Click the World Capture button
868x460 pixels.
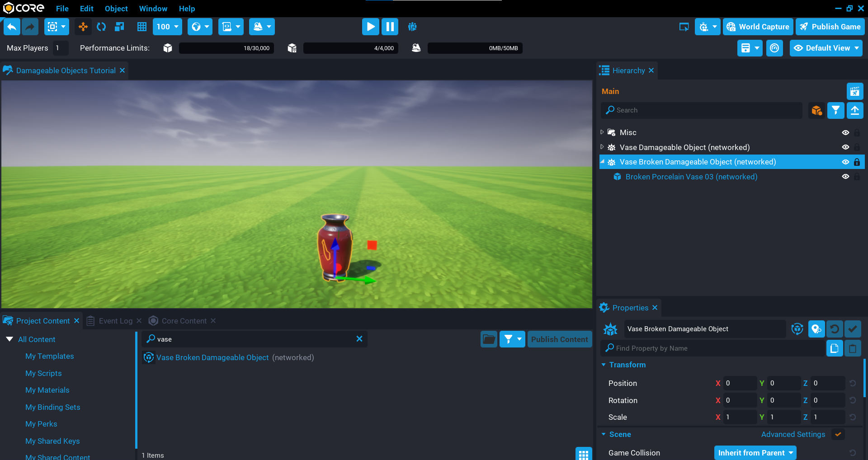758,27
